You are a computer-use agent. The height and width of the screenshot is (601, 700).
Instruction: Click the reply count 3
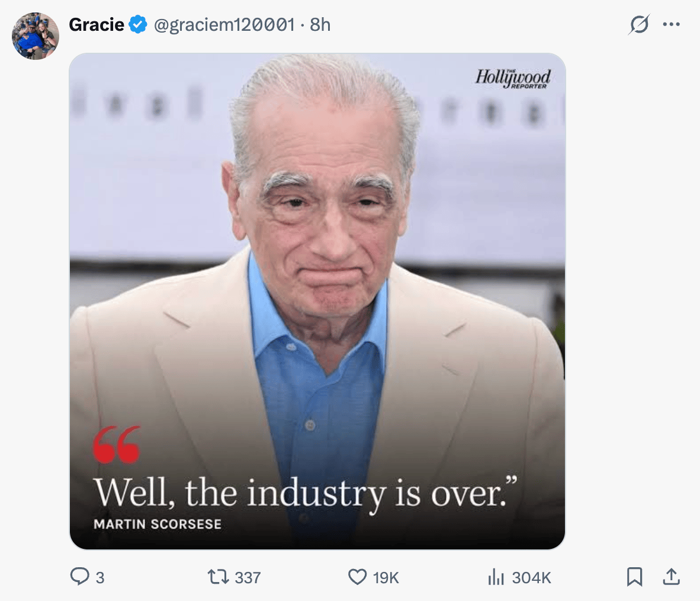[100, 578]
